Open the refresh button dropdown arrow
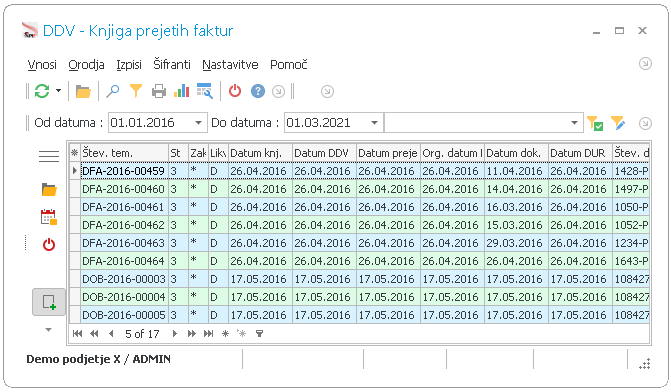 pyautogui.click(x=58, y=91)
